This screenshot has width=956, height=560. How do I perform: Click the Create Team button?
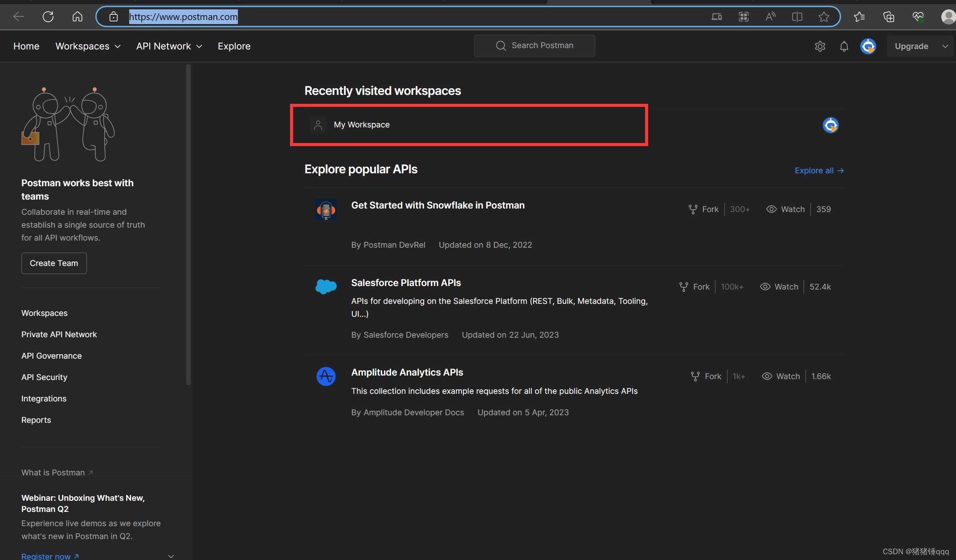coord(54,263)
